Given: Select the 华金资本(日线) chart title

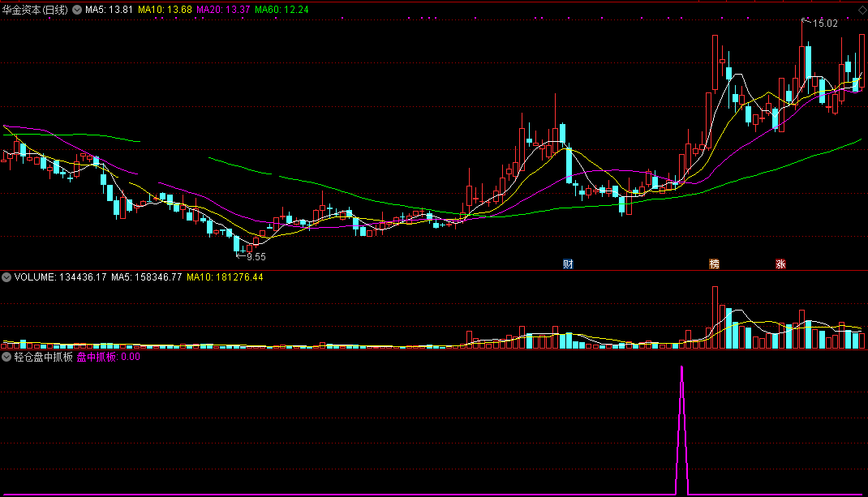Looking at the screenshot, I should click(35, 10).
